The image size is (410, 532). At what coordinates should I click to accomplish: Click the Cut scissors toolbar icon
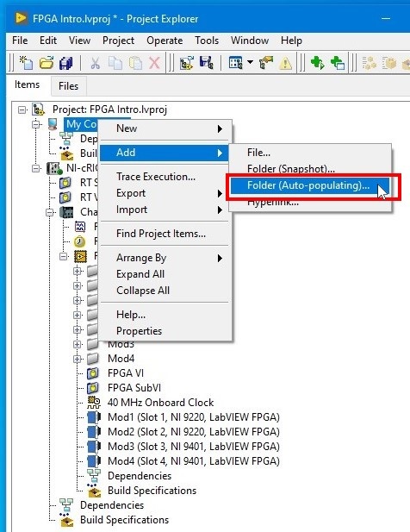pyautogui.click(x=96, y=63)
